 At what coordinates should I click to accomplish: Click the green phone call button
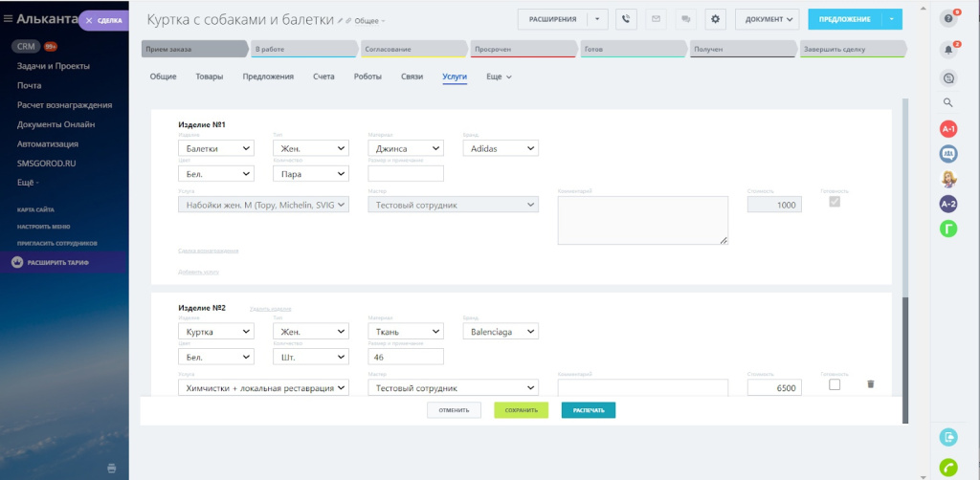click(x=948, y=468)
